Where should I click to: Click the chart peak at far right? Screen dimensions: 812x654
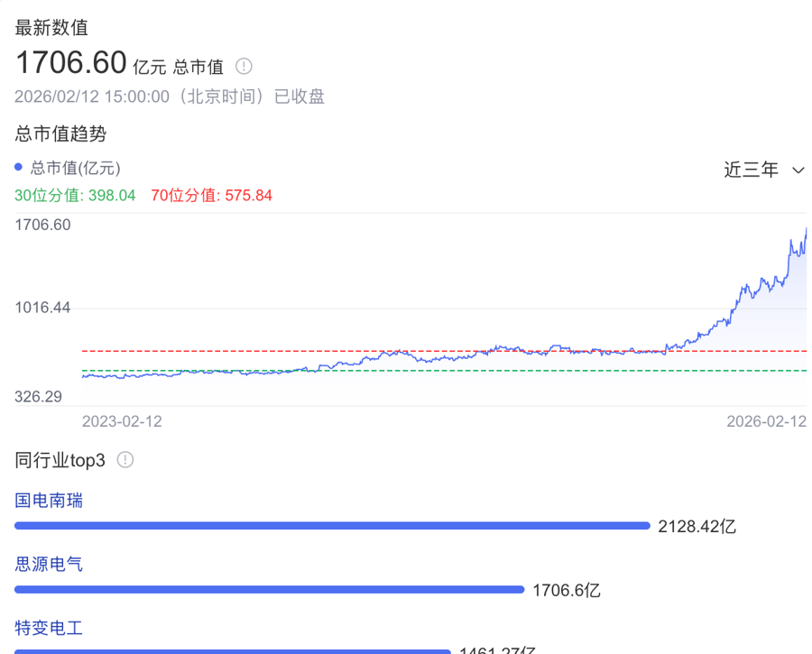tap(805, 229)
